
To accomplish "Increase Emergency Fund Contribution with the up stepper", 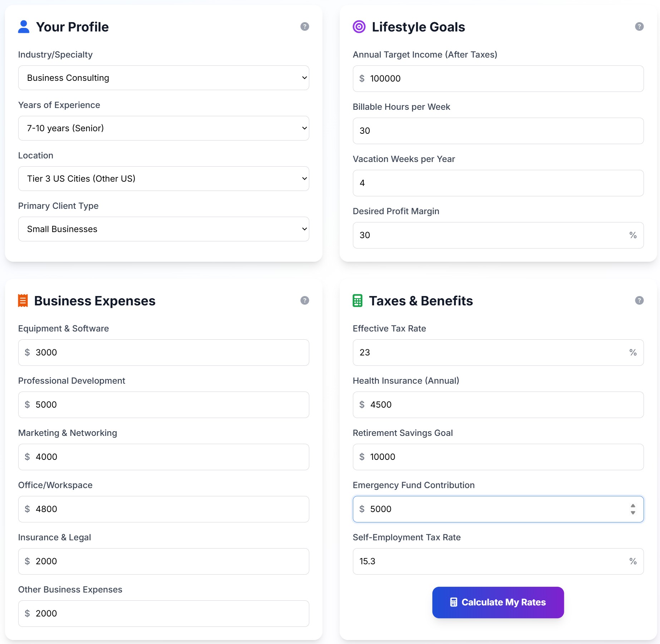I will pyautogui.click(x=632, y=505).
